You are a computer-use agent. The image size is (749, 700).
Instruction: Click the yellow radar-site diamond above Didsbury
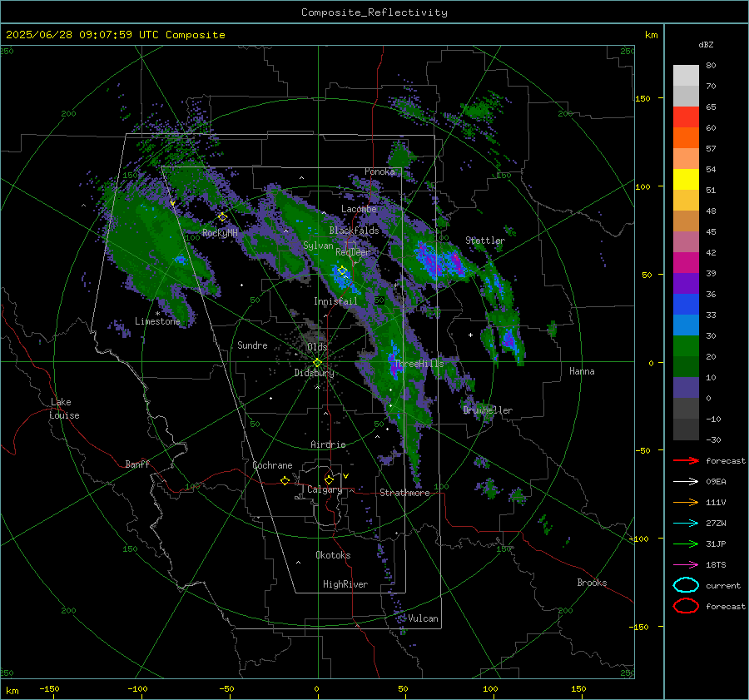(317, 363)
